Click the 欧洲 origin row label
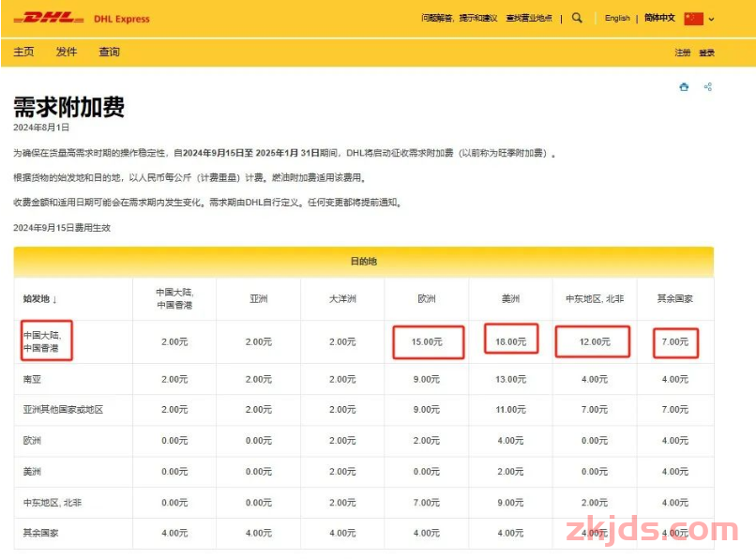The height and width of the screenshot is (559, 756). tap(32, 440)
